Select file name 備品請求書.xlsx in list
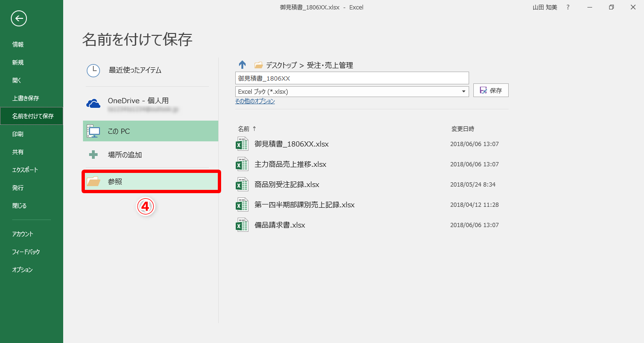This screenshot has width=644, height=343. (x=280, y=225)
